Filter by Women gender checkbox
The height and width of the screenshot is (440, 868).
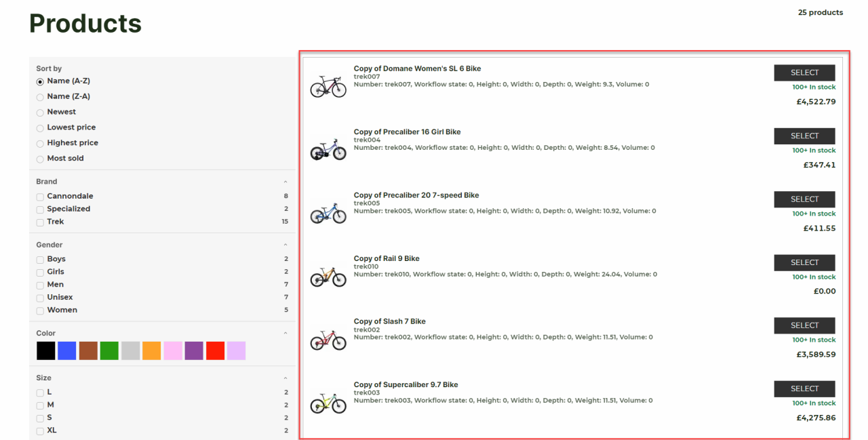(x=41, y=311)
